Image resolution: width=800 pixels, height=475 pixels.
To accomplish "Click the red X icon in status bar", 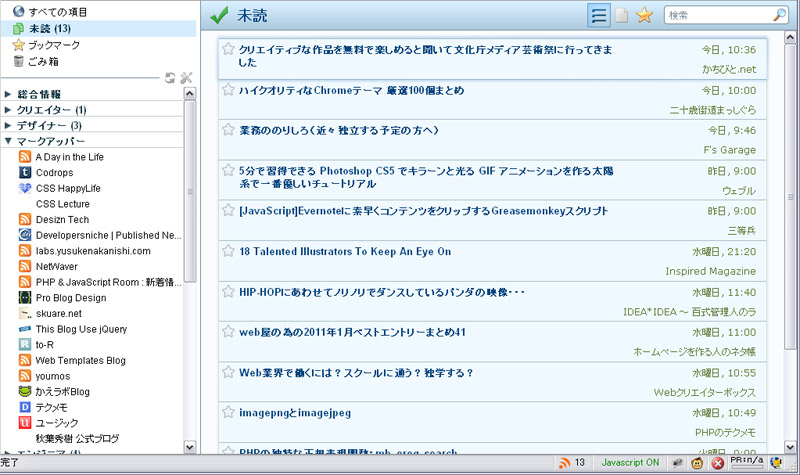I will pyautogui.click(x=717, y=463).
